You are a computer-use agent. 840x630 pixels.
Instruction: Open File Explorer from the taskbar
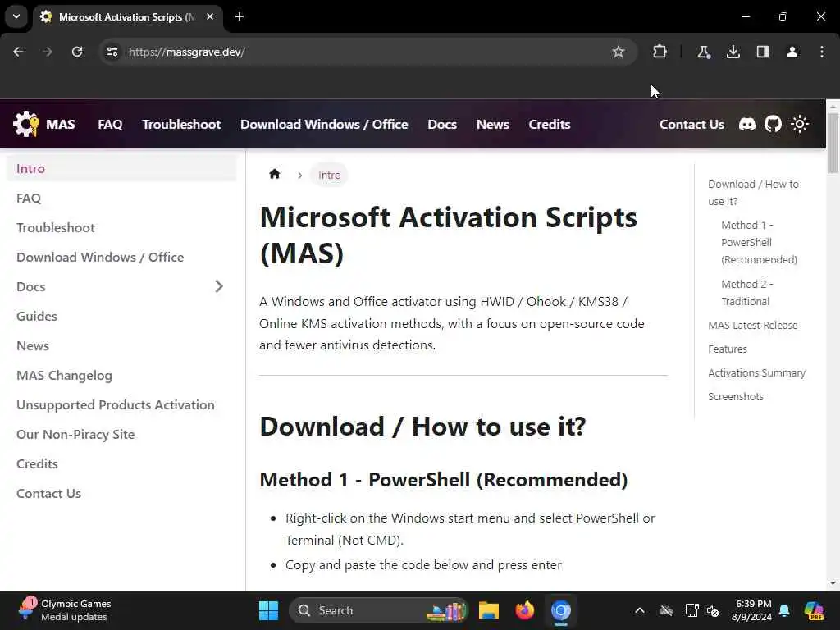489,610
